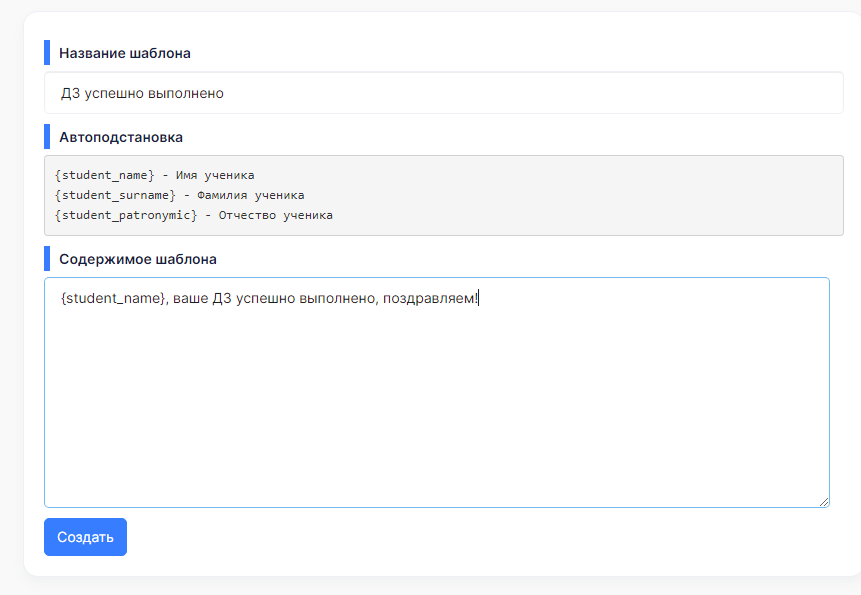Image resolution: width=861 pixels, height=595 pixels.
Task: Click the {student_patronymic} placeholder line
Action: pos(193,215)
